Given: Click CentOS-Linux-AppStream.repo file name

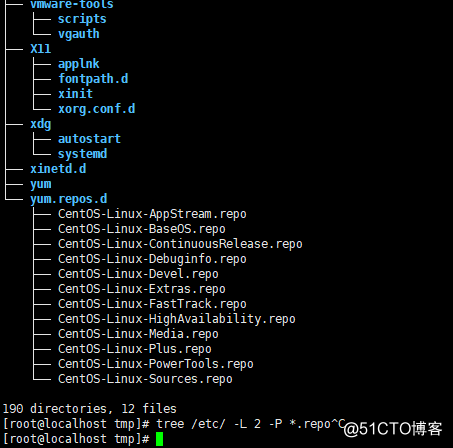Looking at the screenshot, I should 152,214.
